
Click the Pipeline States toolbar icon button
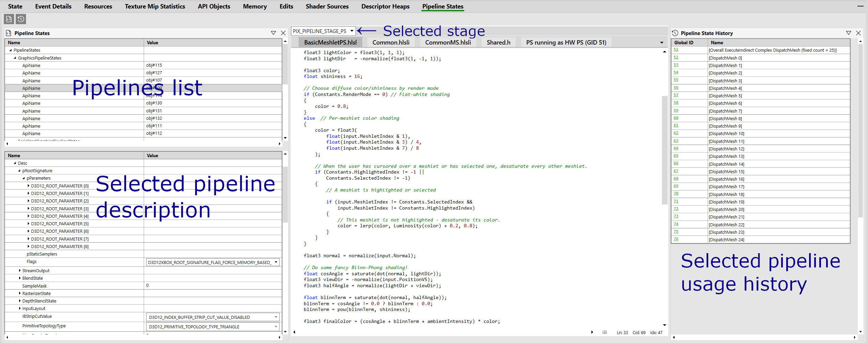click(x=9, y=19)
